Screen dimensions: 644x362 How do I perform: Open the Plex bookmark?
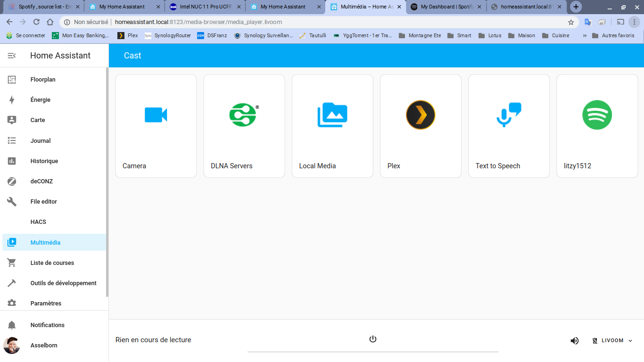tap(128, 35)
